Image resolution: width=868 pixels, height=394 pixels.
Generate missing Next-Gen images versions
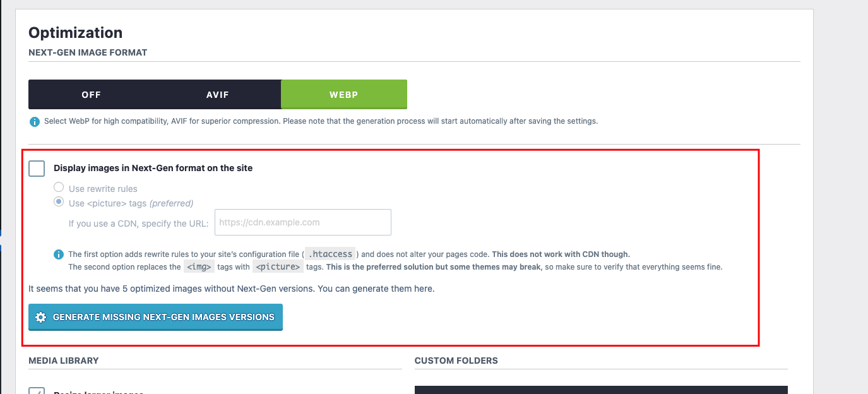[x=155, y=317]
